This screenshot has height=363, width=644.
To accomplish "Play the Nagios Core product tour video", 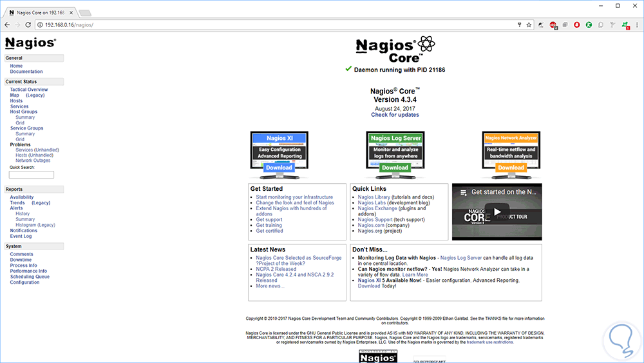I will [497, 211].
